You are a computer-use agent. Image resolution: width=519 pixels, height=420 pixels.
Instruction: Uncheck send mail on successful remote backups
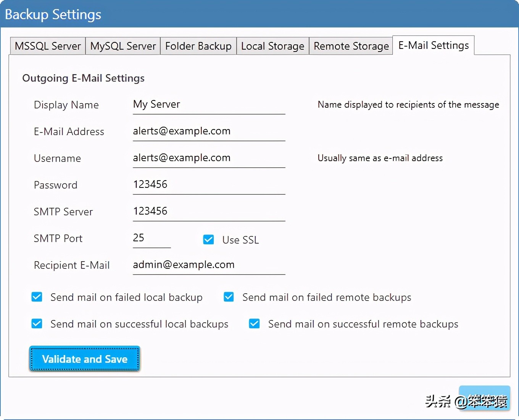(x=254, y=323)
